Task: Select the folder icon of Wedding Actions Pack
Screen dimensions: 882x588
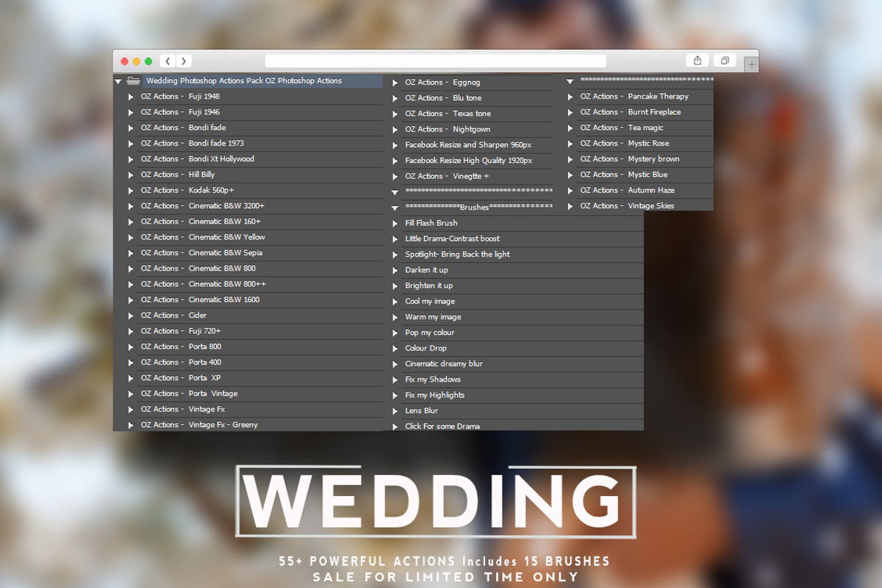Action: [133, 81]
